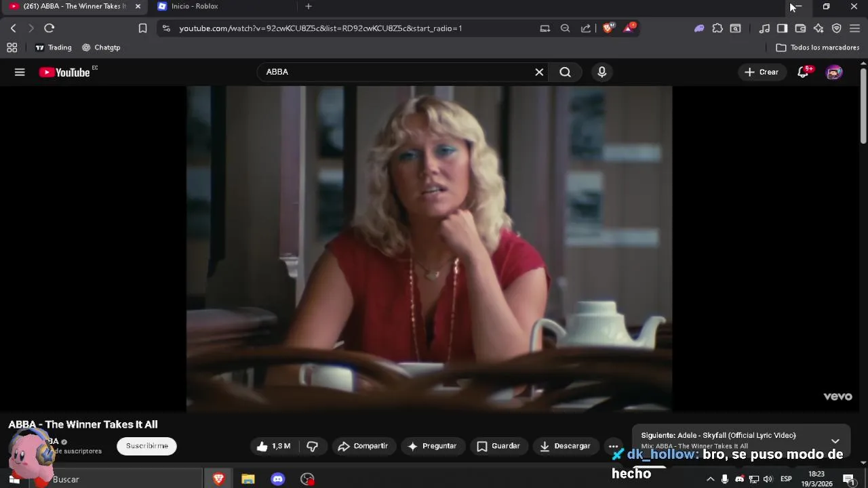Viewport: 868px width, 488px height.
Task: Open the music note playlist icon
Action: 764,28
